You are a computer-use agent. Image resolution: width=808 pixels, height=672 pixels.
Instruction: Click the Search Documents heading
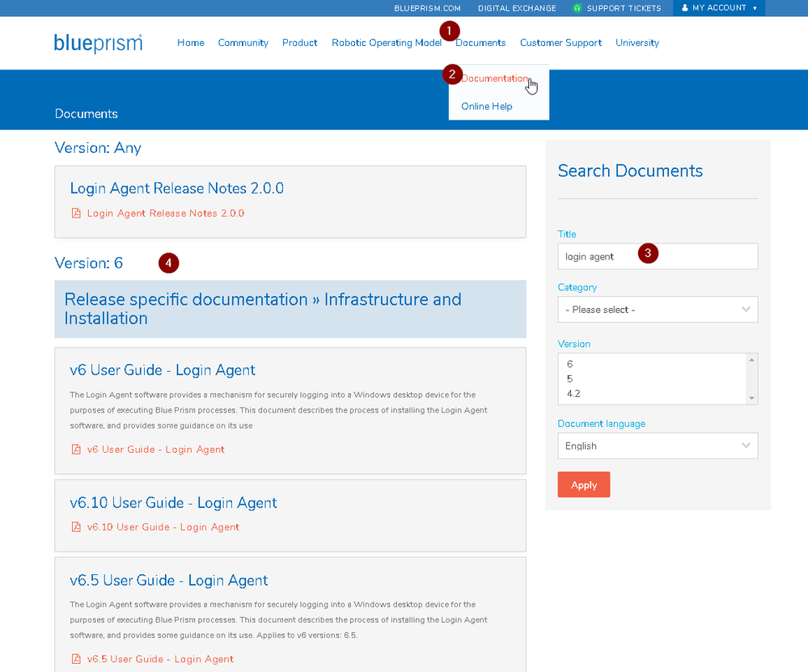coord(630,171)
